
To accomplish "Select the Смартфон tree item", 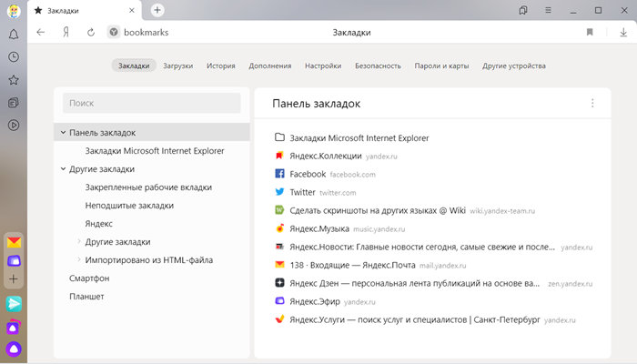I will coord(89,278).
